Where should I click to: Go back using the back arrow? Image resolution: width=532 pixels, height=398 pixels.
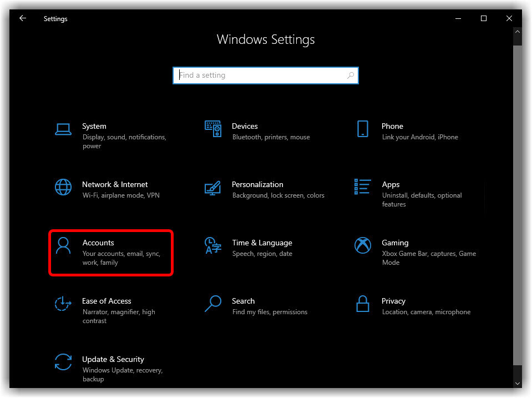click(x=23, y=18)
